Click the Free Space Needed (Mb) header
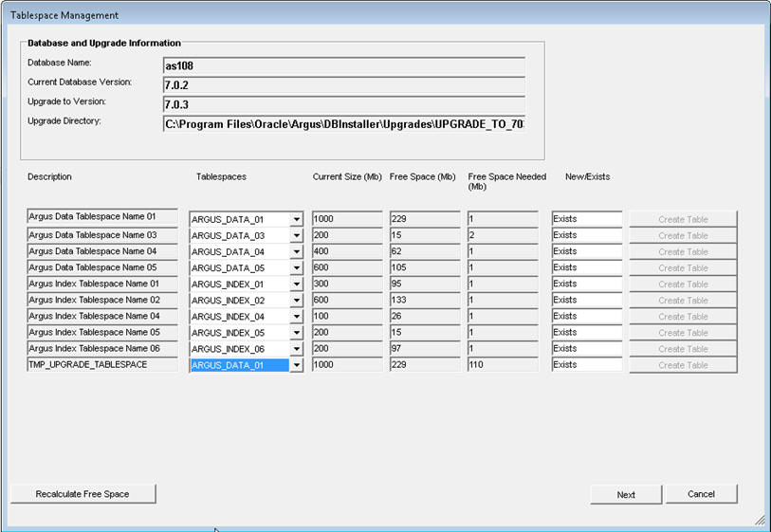Image resolution: width=771 pixels, height=532 pixels. 507,181
